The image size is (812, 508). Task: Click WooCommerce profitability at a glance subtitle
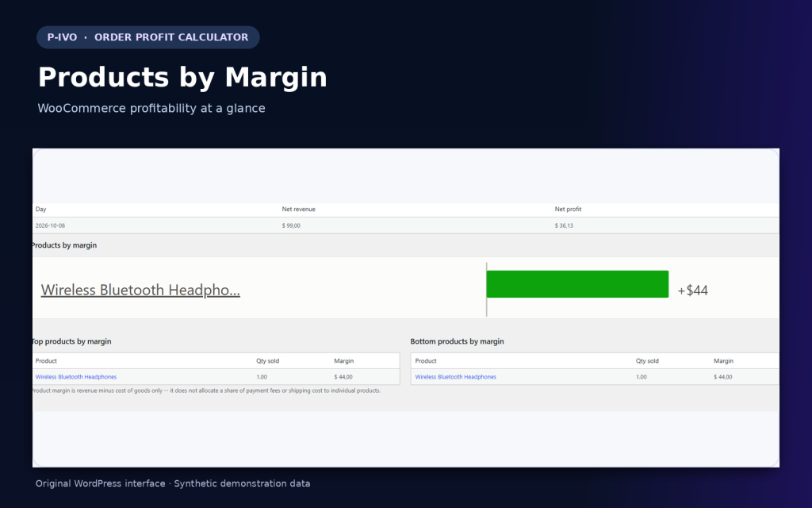coord(151,108)
